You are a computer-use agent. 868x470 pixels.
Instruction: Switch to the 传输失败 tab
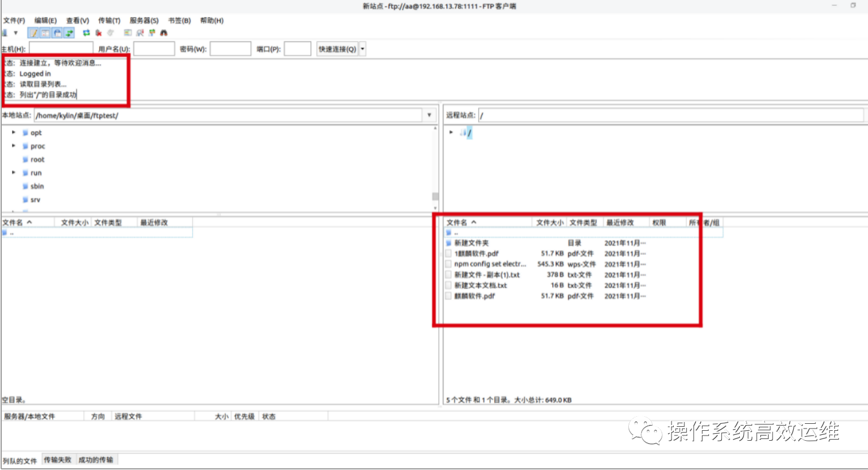coord(58,460)
